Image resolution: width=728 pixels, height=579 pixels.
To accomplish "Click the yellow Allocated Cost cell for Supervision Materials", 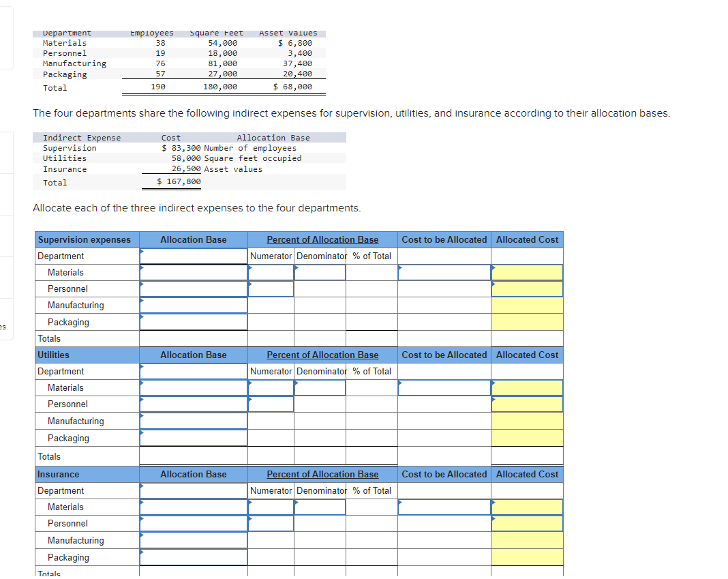I will [527, 271].
